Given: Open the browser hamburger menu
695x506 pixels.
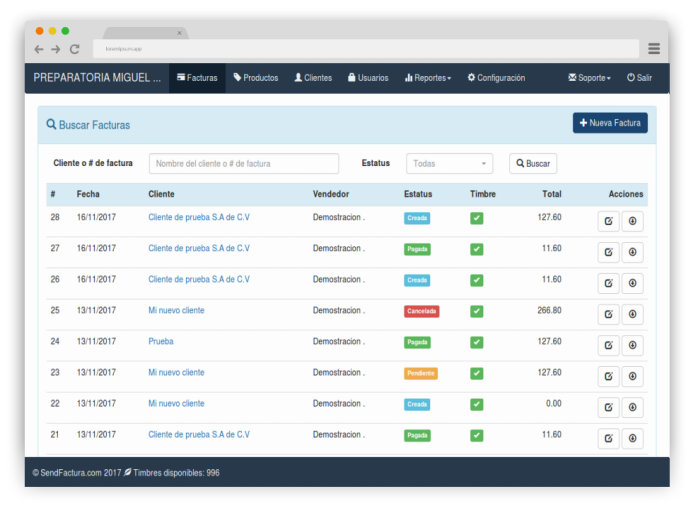Looking at the screenshot, I should 653,49.
